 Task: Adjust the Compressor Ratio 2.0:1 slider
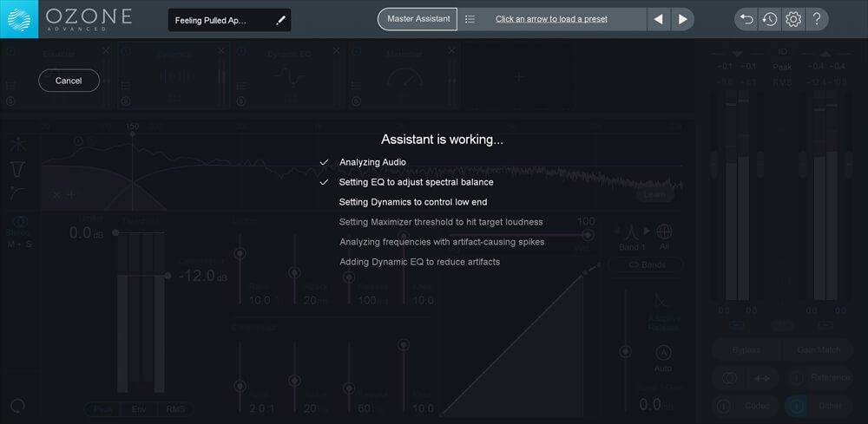click(x=240, y=386)
